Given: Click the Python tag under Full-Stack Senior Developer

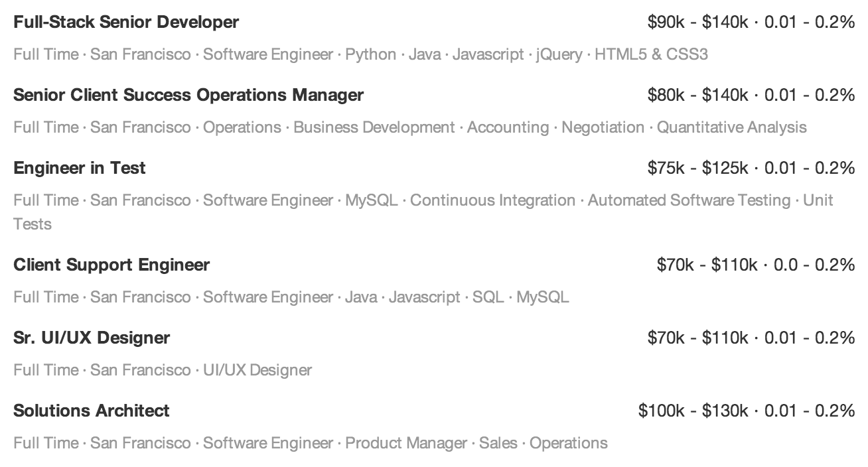Looking at the screenshot, I should coord(370,54).
